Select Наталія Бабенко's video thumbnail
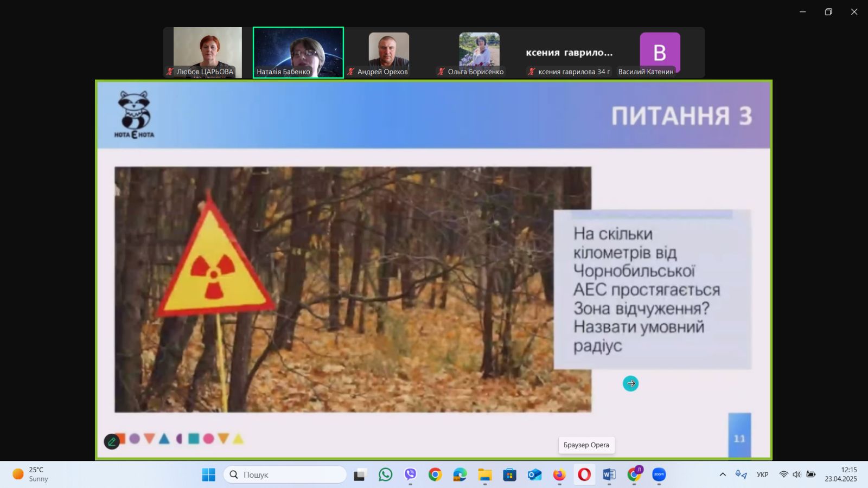Image resolution: width=868 pixels, height=488 pixels. point(298,53)
